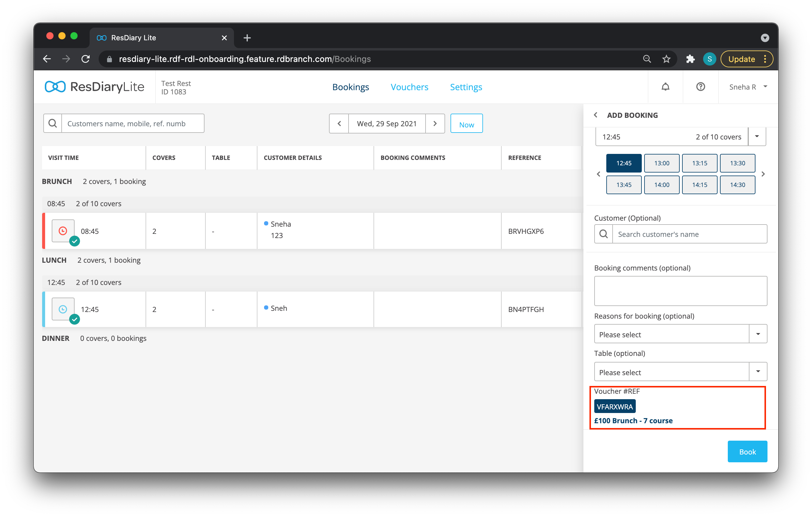The height and width of the screenshot is (517, 812).
Task: Click the blue clock icon for the 12:45 booking
Action: click(x=63, y=309)
